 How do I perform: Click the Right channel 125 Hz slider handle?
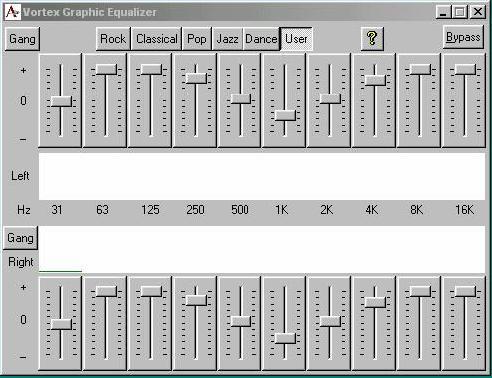(151, 291)
